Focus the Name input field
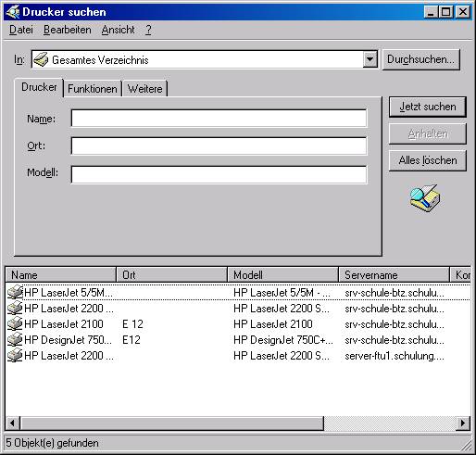The image size is (476, 455). 219,118
